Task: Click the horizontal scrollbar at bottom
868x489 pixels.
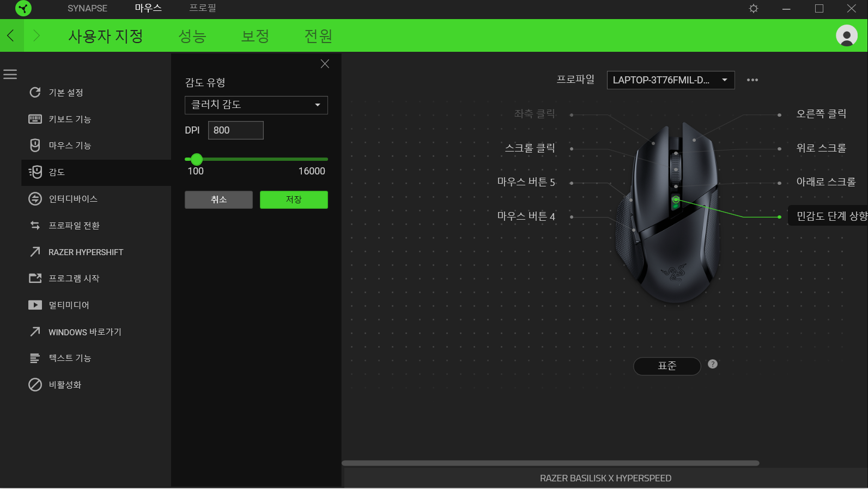Action: [x=550, y=463]
